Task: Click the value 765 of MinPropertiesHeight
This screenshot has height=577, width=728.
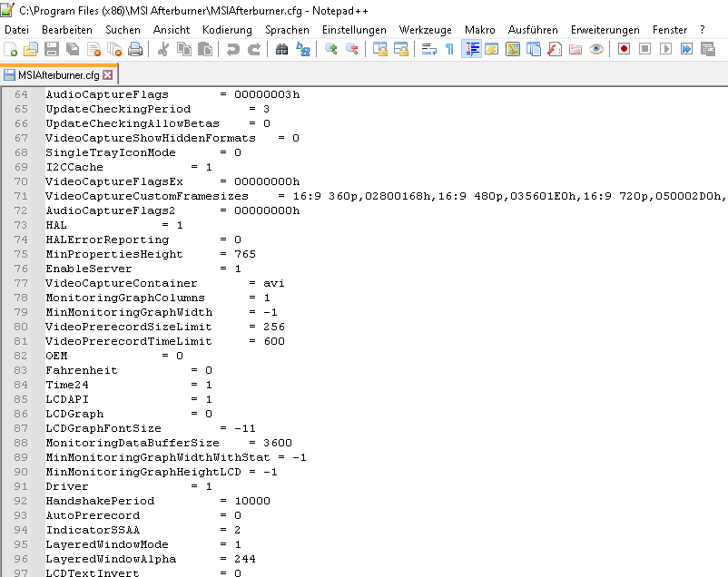Action: coord(245,254)
